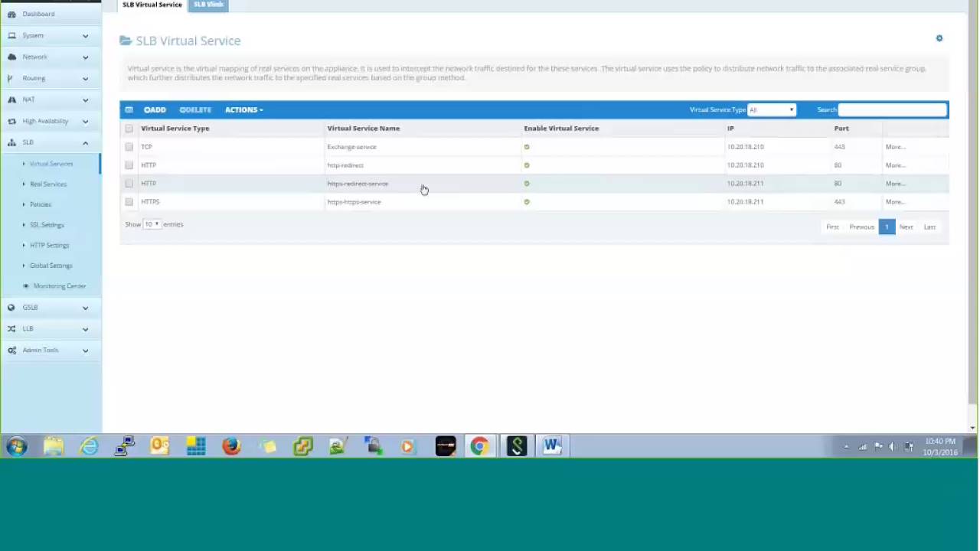The image size is (980, 551).
Task: Open Virtual Services in SLB submenu
Action: click(x=51, y=164)
